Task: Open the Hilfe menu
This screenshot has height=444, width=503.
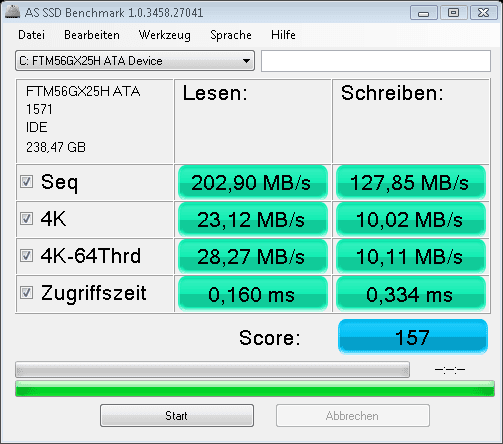Action: pos(283,35)
